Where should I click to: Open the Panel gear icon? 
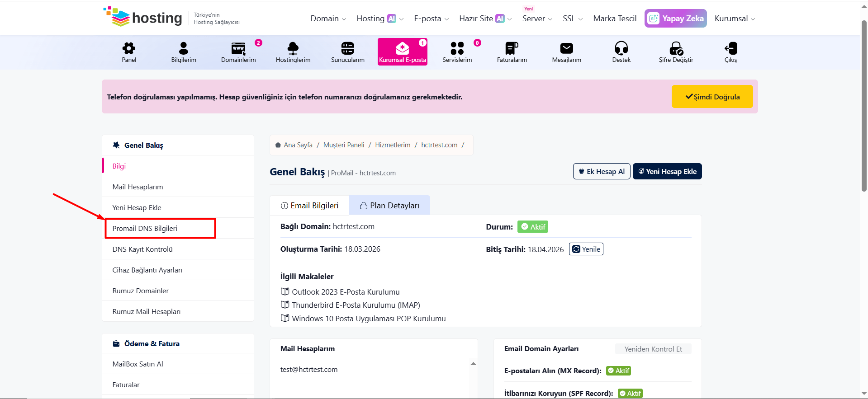(129, 48)
